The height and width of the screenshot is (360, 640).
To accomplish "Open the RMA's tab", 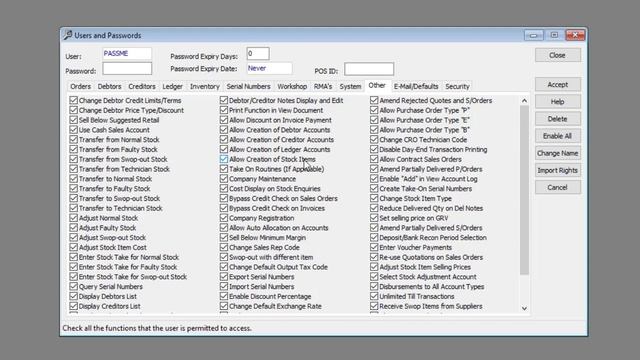I will [x=323, y=87].
